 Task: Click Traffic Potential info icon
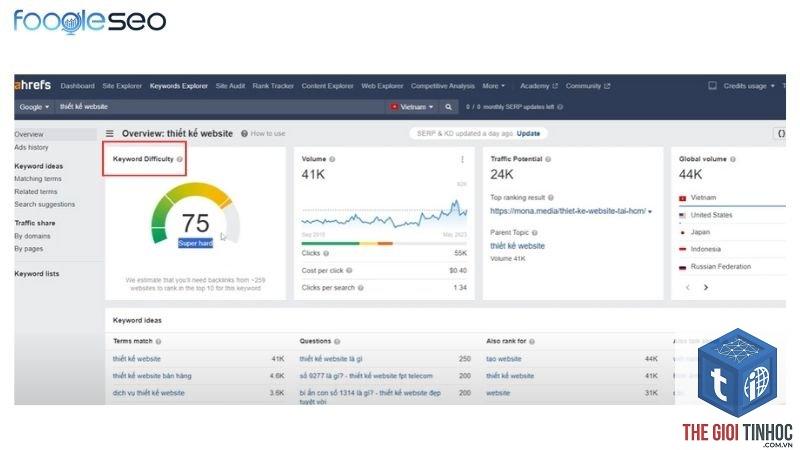[548, 159]
